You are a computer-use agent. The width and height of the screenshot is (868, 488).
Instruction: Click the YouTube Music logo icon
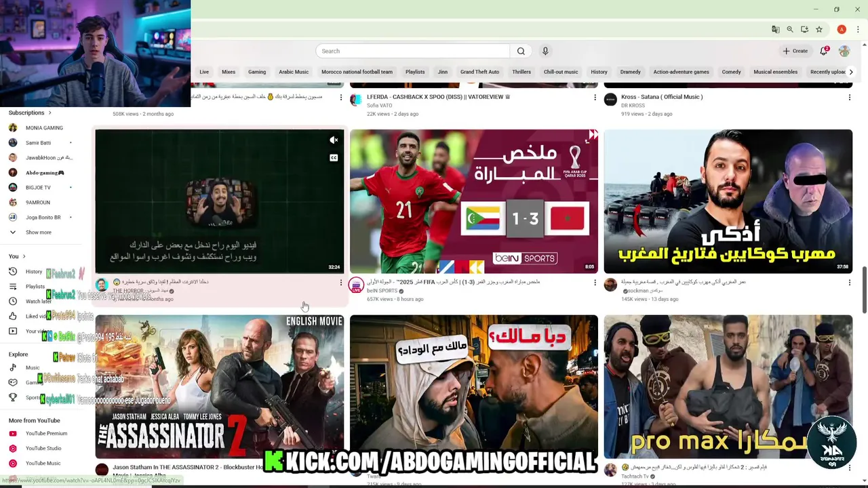coord(13,463)
